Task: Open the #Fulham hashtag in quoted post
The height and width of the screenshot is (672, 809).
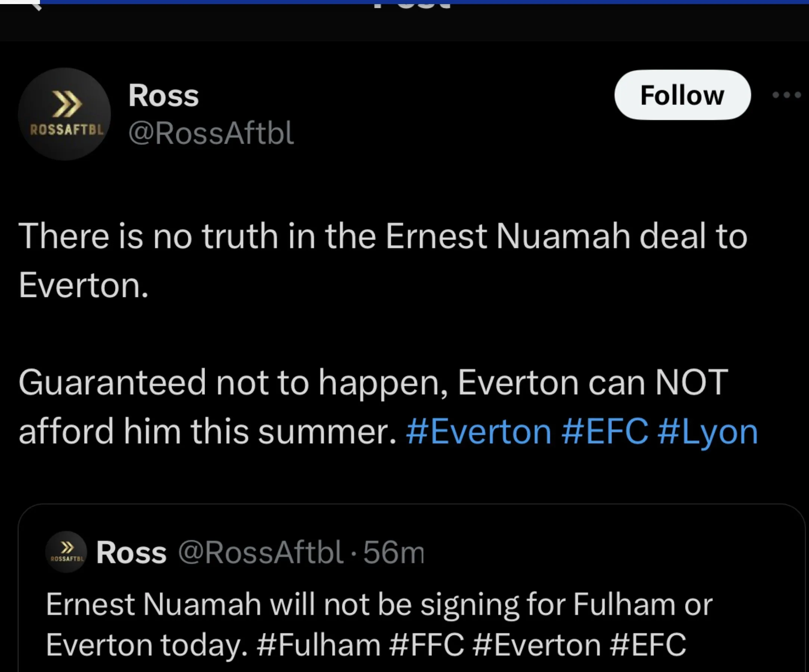Action: coord(318,644)
